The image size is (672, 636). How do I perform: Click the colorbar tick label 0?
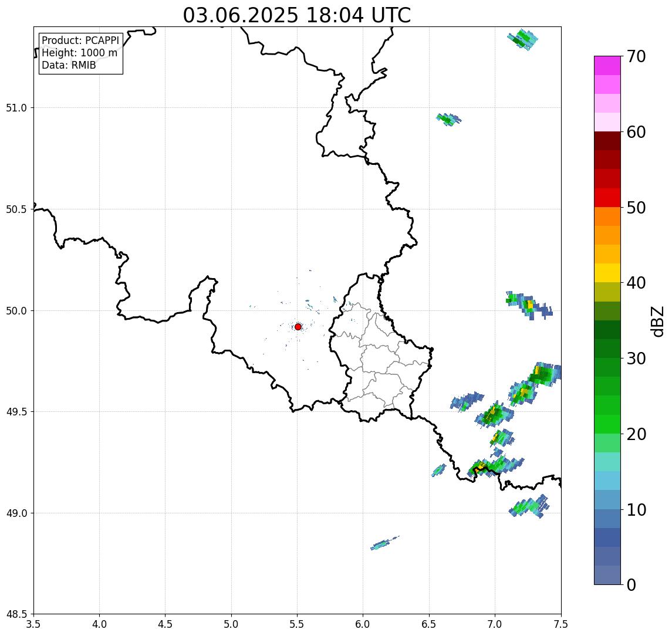[632, 585]
